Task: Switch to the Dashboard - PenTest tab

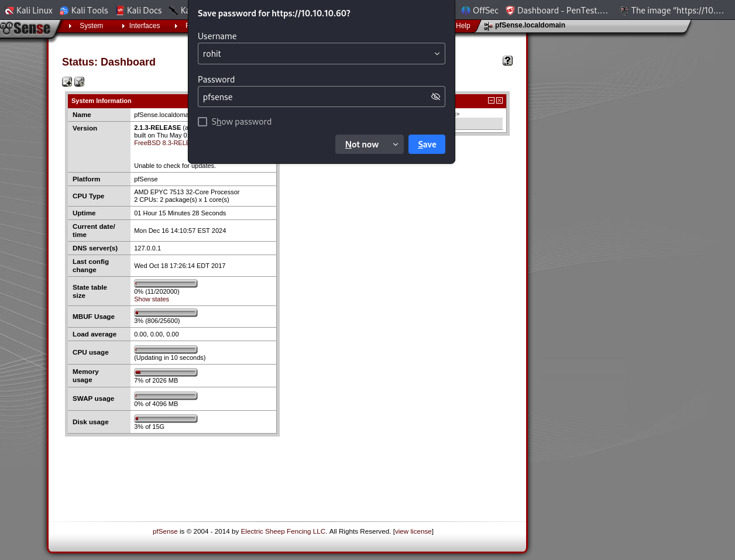Action: (557, 10)
